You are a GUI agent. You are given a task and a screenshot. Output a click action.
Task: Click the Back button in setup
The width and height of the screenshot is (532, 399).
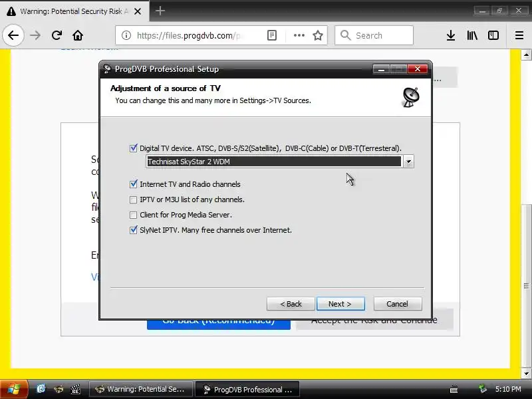[291, 304]
